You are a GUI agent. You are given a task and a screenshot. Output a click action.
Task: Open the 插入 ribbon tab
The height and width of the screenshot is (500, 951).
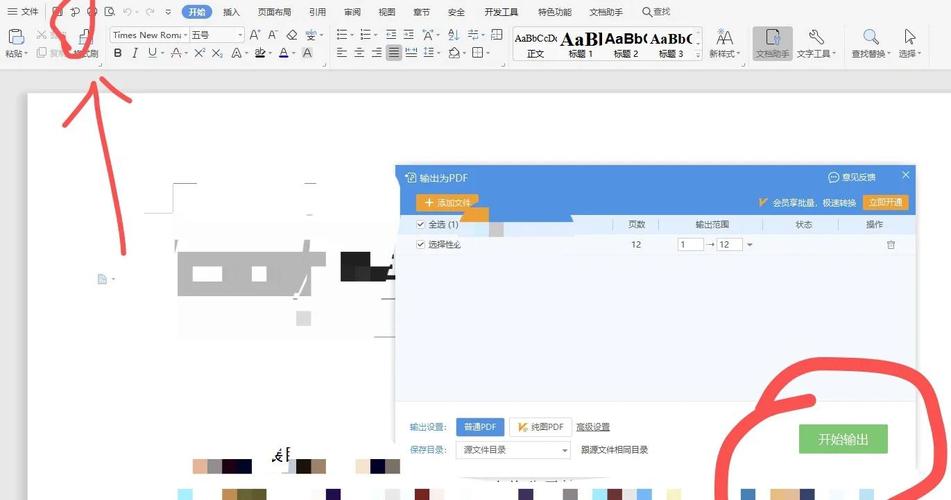tap(231, 12)
